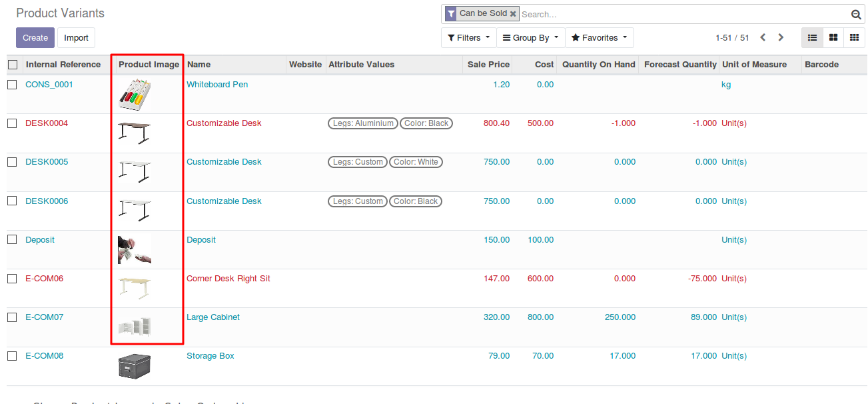Go to the previous page arrow
Screen dimensions: 868x404
pos(763,38)
